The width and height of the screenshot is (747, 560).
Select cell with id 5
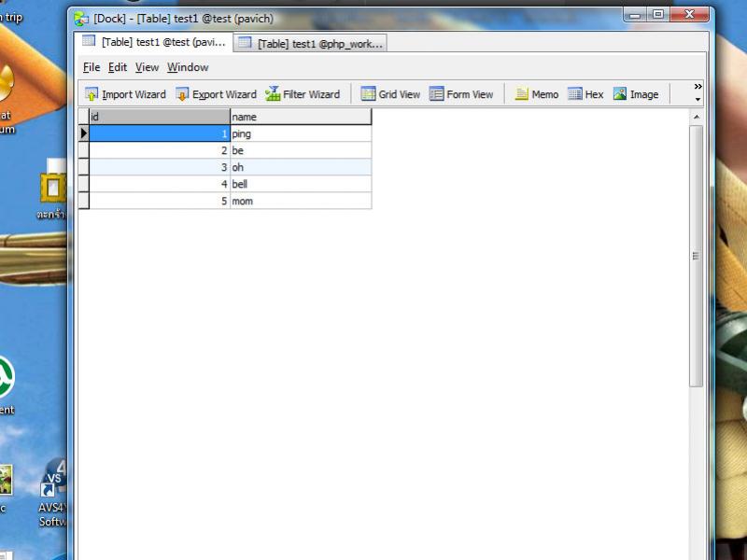159,201
